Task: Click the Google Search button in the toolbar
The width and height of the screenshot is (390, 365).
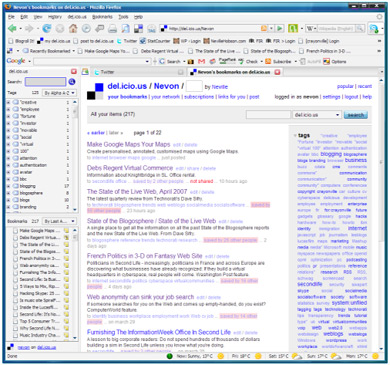Action: 170,61
